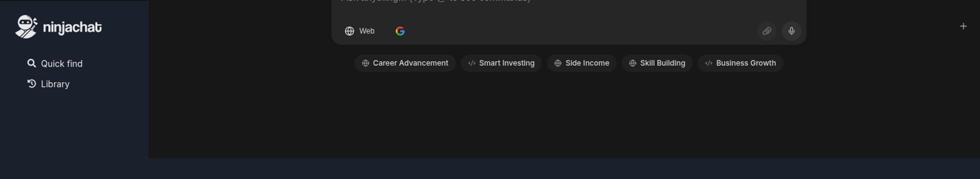Pick the Smart Investing suggestion chip

tap(501, 63)
